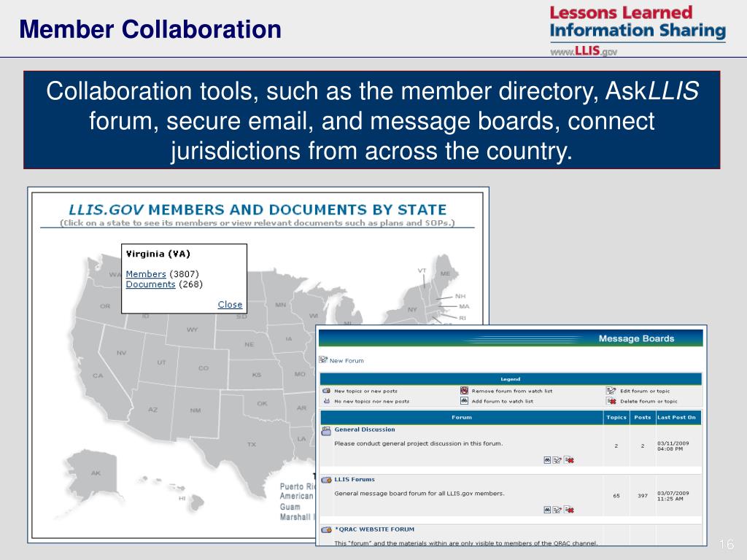This screenshot has width=747, height=560.
Task: Edit the General Discussion forum
Action: (x=557, y=460)
